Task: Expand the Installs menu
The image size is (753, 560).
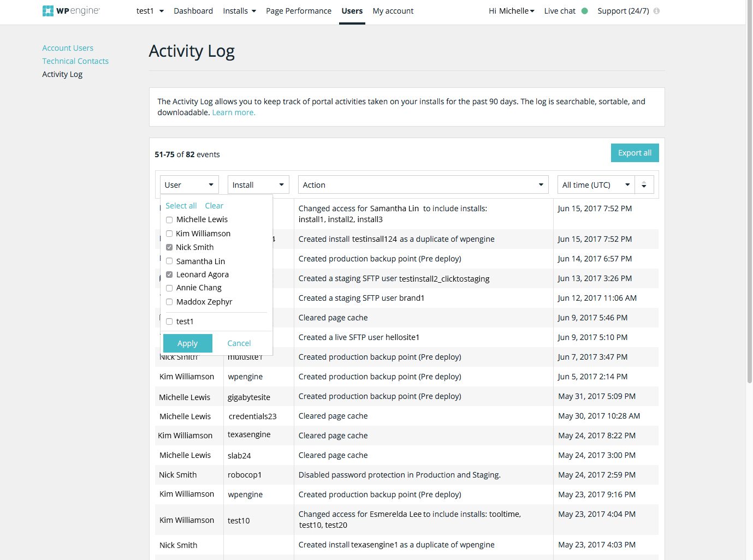Action: click(x=240, y=11)
